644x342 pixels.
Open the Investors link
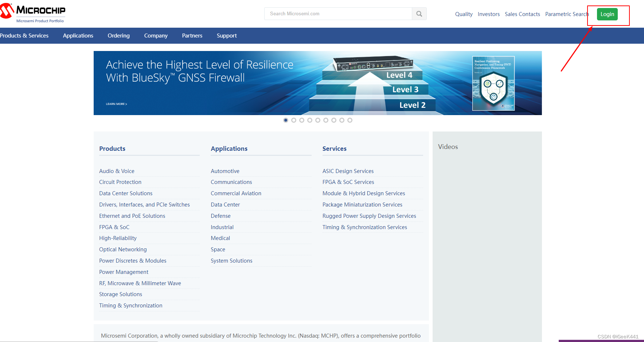(489, 14)
